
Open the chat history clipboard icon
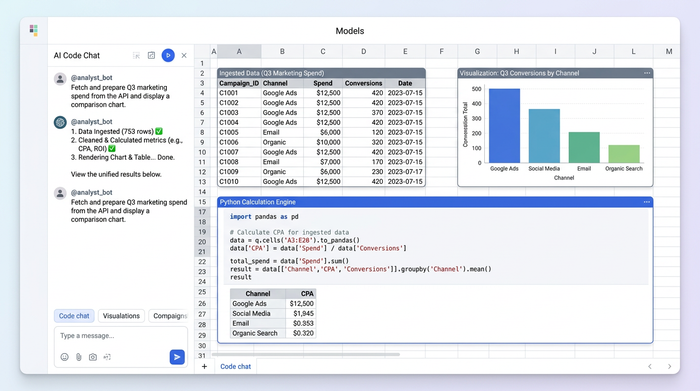(151, 55)
